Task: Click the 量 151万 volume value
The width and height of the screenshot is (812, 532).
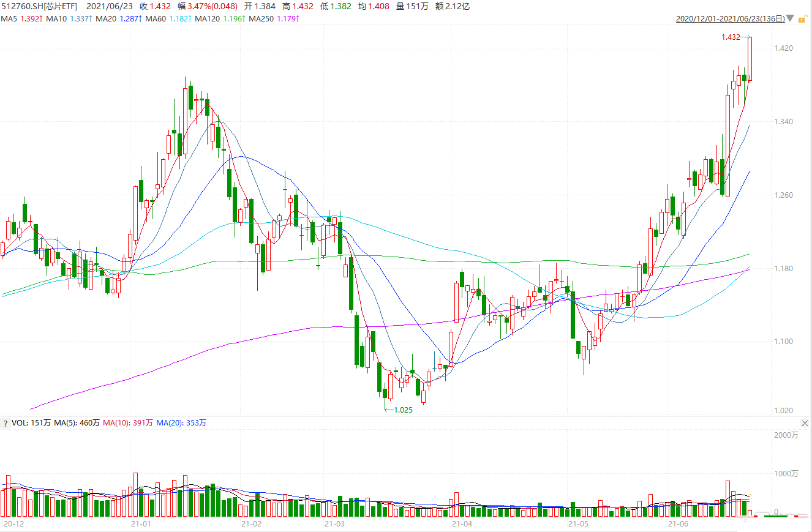Action: tap(411, 6)
